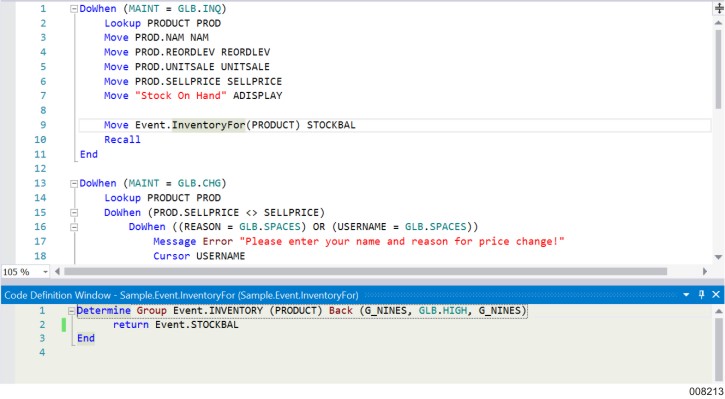This screenshot has height=399, width=725.
Task: Click the horizontal scrollbar left arrow
Action: point(57,271)
